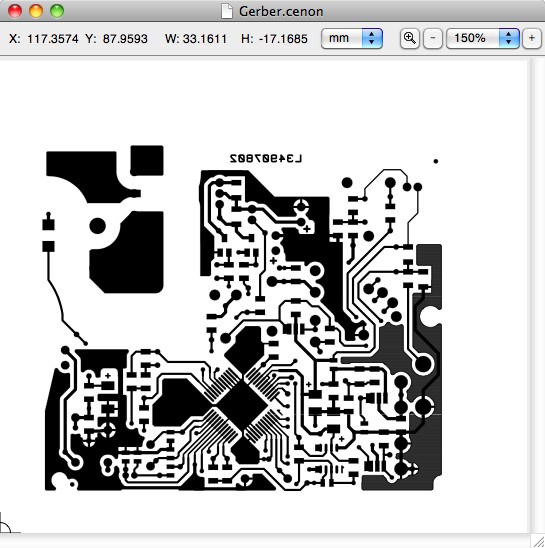Zoom out using the minus button
This screenshot has width=545, height=548.
coord(433,38)
